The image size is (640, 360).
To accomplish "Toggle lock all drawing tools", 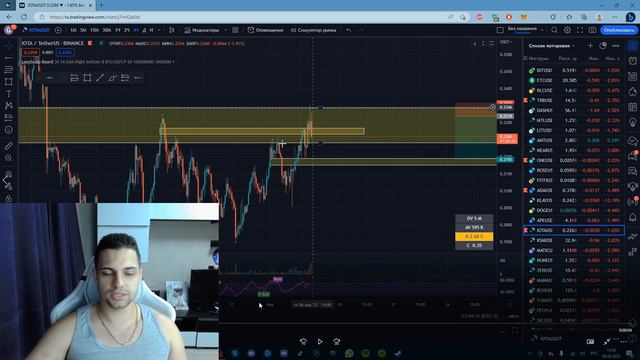I will pos(9,198).
